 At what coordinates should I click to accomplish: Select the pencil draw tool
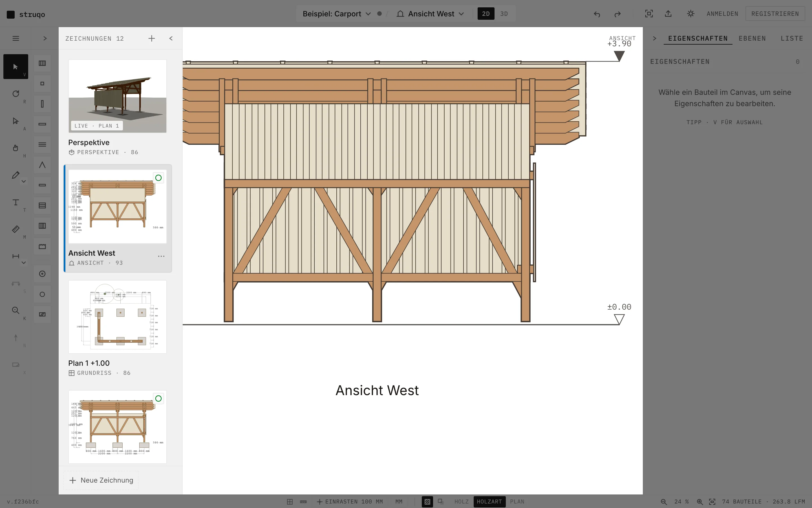(16, 175)
